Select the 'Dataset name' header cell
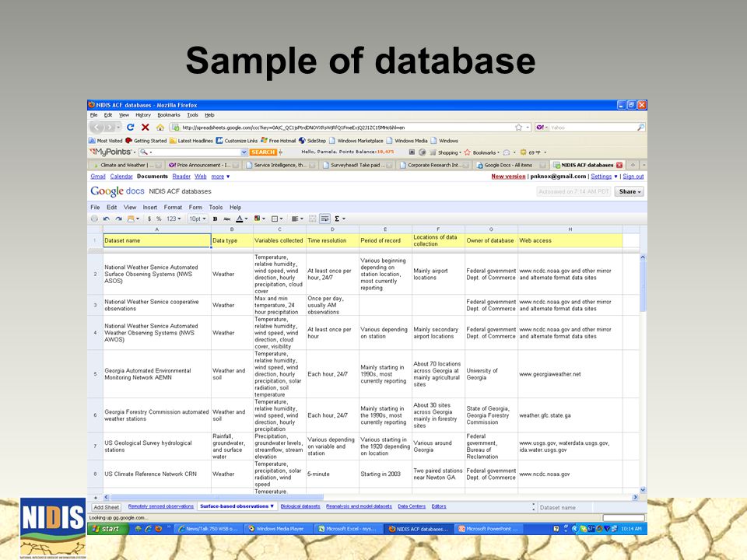 [156, 240]
